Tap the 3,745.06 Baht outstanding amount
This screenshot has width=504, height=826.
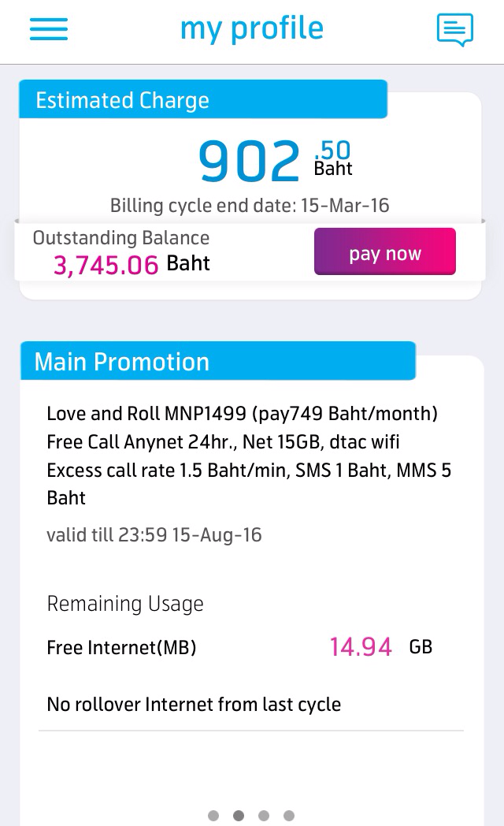[x=131, y=264]
